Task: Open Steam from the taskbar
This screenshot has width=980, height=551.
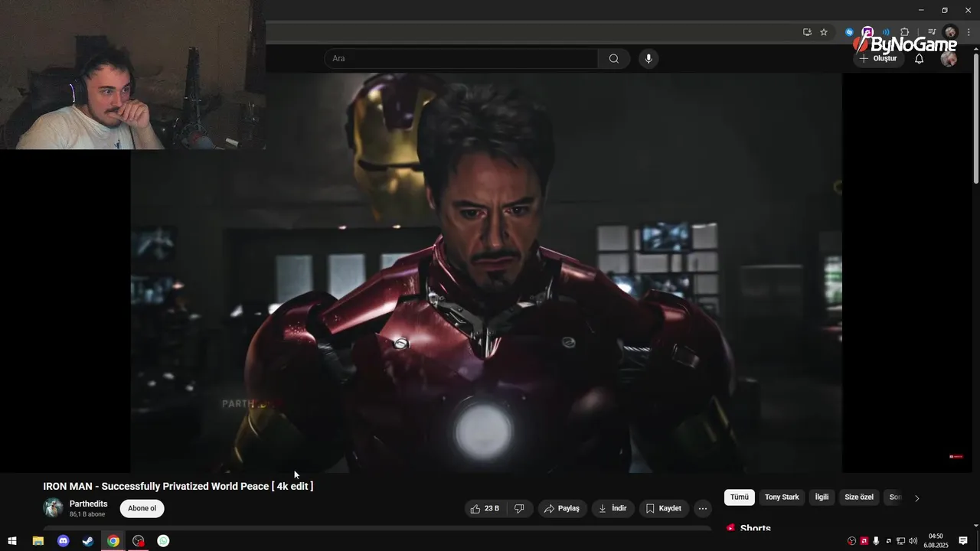Action: (x=88, y=541)
